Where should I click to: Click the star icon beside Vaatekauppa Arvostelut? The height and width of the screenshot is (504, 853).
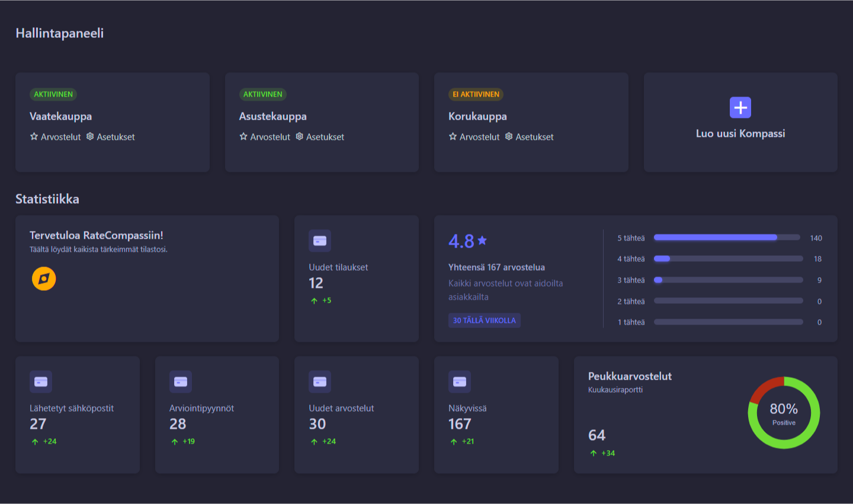point(34,136)
